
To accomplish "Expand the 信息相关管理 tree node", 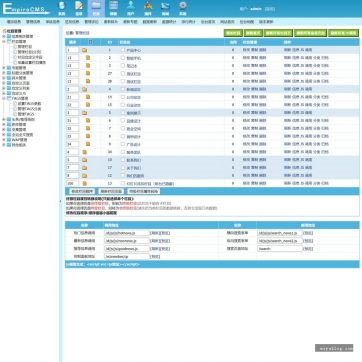I will pos(4,36).
